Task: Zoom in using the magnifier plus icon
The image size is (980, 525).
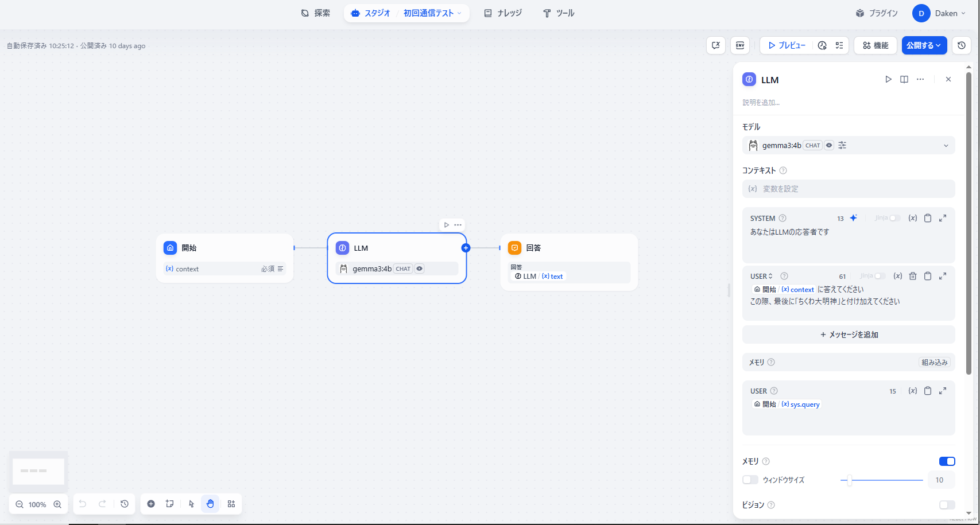Action: coord(57,504)
